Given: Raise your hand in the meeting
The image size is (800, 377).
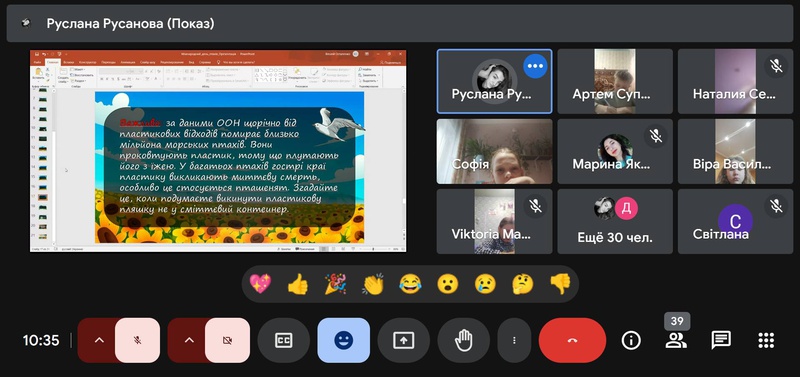Looking at the screenshot, I should coord(463,340).
